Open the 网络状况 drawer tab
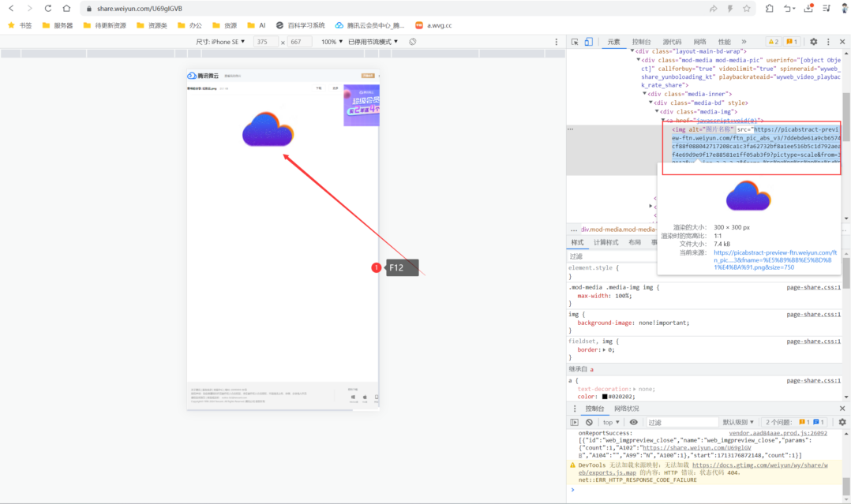The width and height of the screenshot is (851, 504). click(626, 409)
